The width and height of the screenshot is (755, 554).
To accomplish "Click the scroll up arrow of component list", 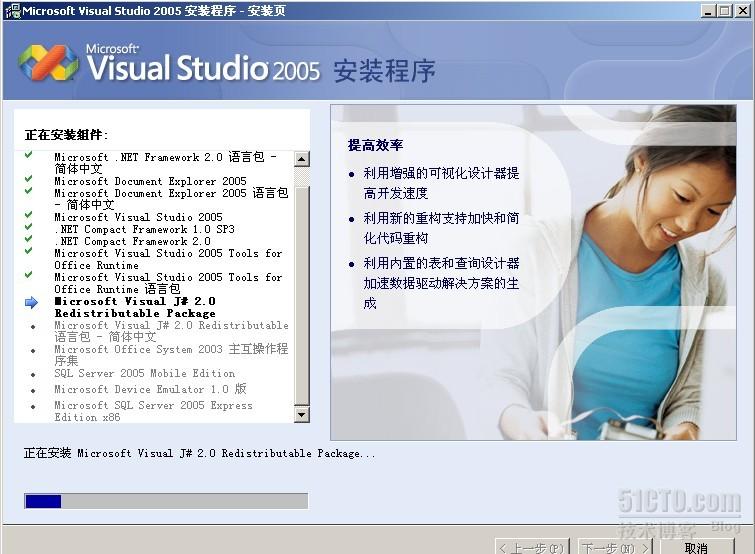I will pos(301,158).
